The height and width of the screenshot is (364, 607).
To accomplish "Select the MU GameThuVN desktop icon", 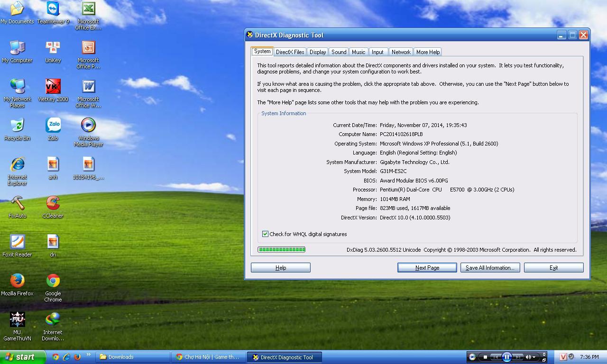I will pyautogui.click(x=17, y=326).
